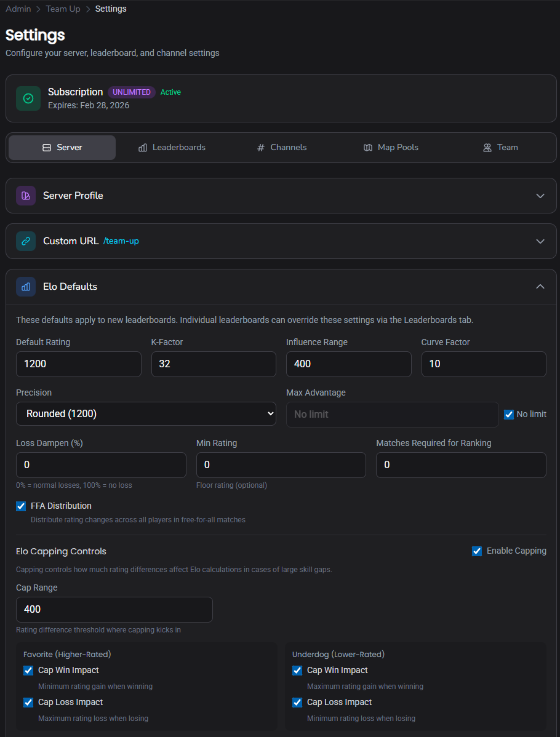Click the Team Up breadcrumb link
This screenshot has height=737, width=560.
pyautogui.click(x=63, y=9)
